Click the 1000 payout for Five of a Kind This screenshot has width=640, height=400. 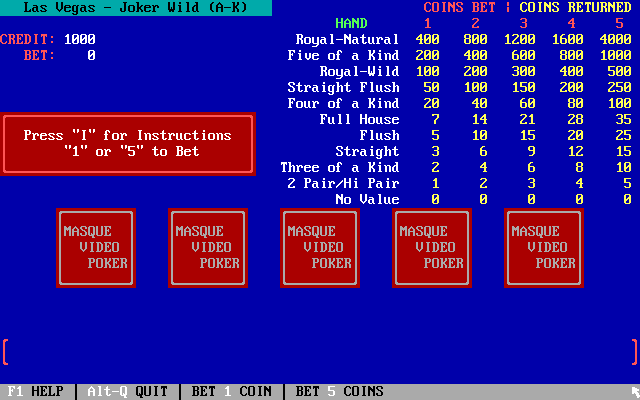616,56
